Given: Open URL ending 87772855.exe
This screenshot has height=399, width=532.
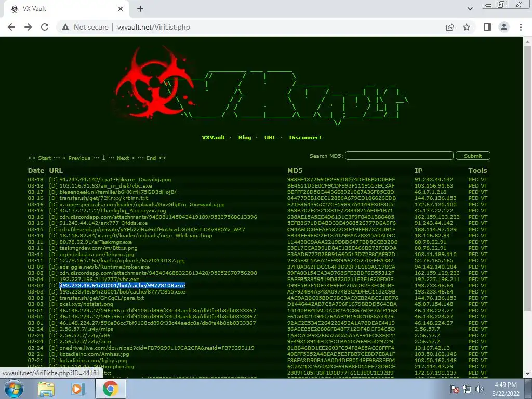Looking at the screenshot, I should 122,292.
